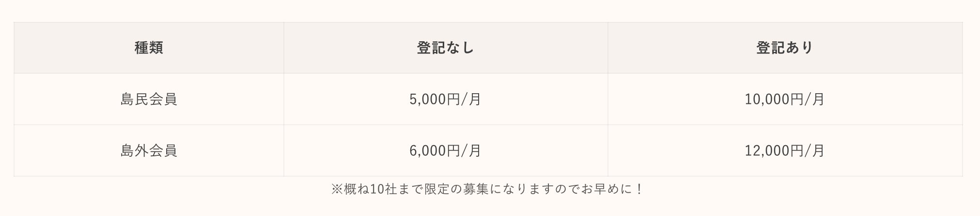Viewport: 980px width, 216px height.
Task: Select the 島民会員 row label
Action: (x=149, y=99)
